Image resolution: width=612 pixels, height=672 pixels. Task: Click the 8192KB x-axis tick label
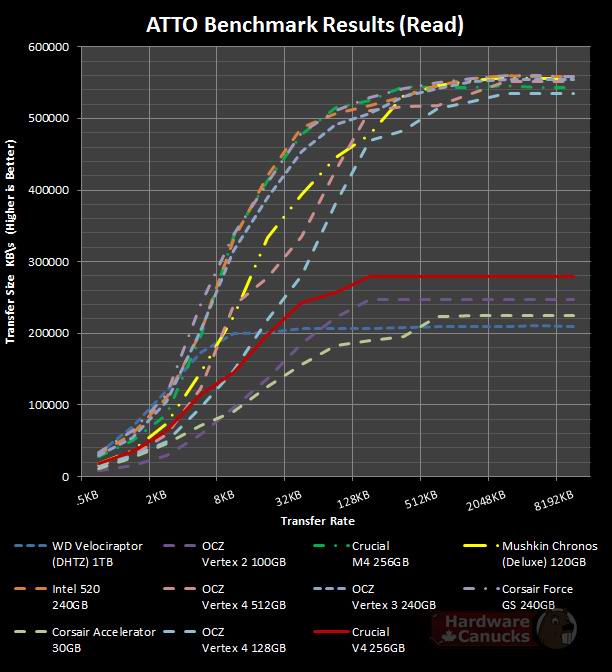(x=552, y=497)
